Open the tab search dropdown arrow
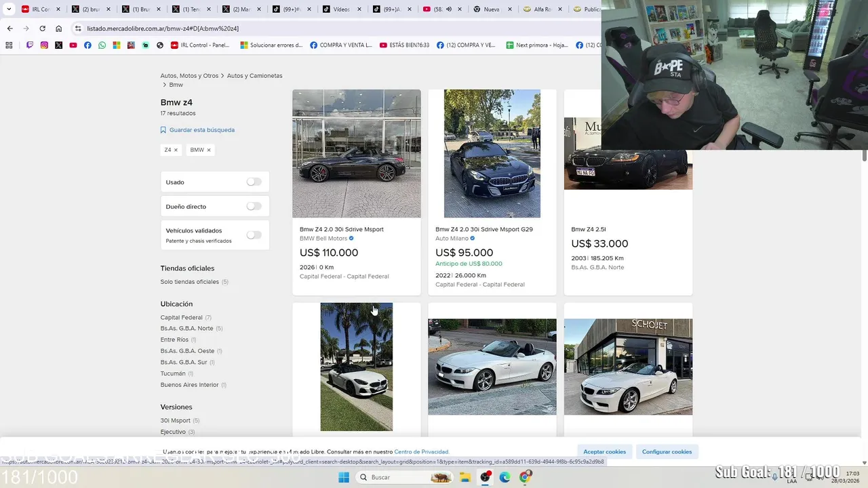Viewport: 868px width, 488px height. coord(9,9)
